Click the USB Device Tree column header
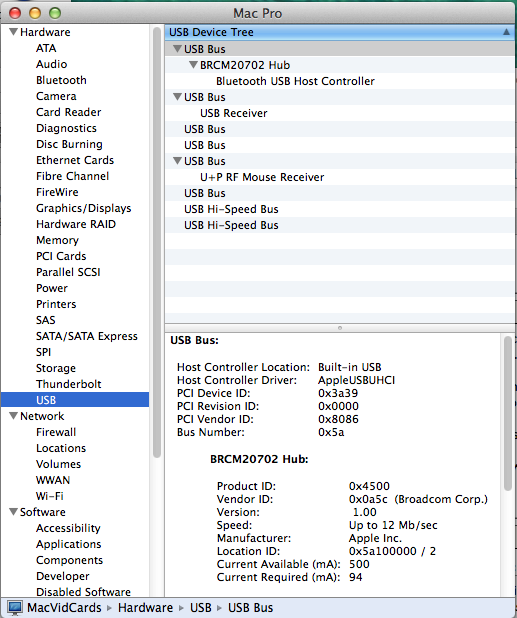517x618 pixels. click(x=340, y=32)
